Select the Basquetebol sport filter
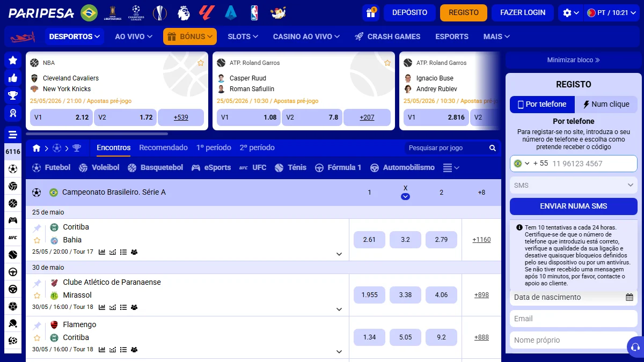This screenshot has height=362, width=644. coord(156,167)
